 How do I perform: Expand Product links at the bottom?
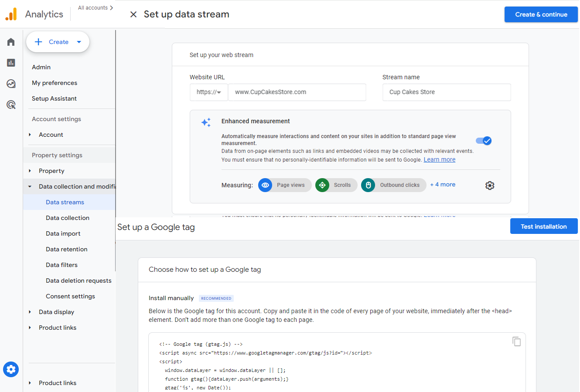coord(30,383)
